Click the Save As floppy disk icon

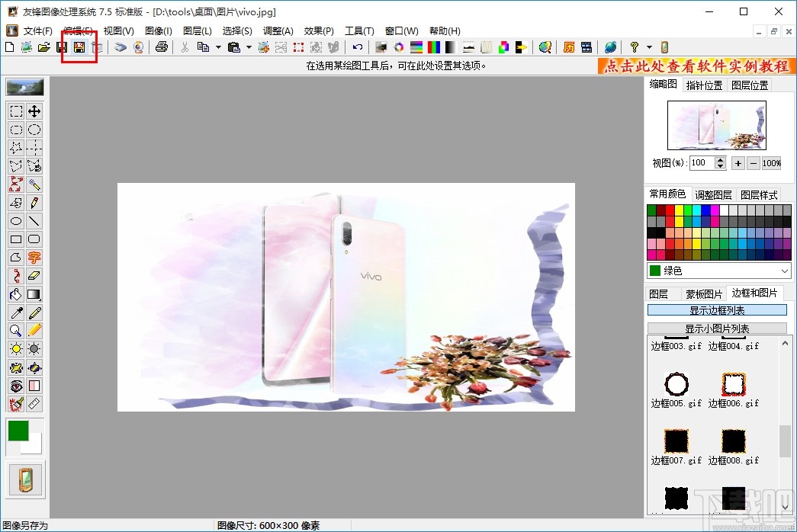pyautogui.click(x=79, y=47)
